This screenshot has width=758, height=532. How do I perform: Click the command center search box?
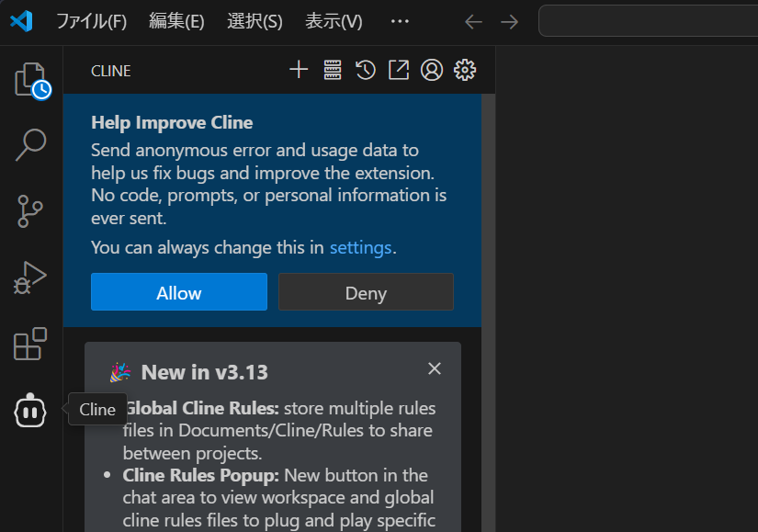(649, 21)
